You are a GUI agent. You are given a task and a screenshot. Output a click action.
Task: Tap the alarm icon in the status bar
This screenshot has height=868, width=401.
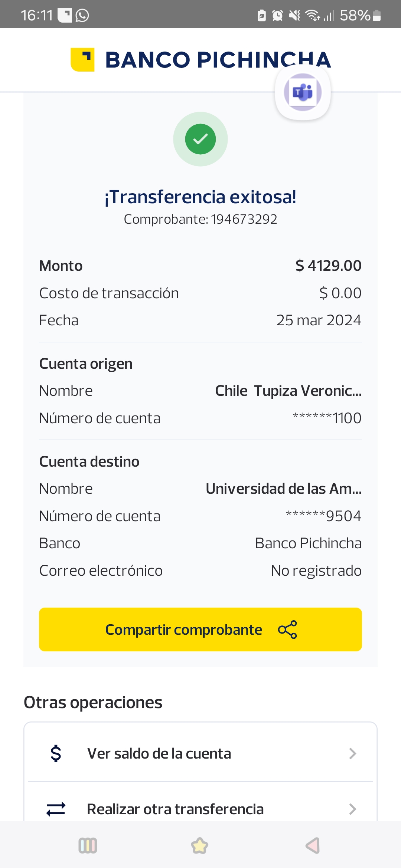(277, 16)
